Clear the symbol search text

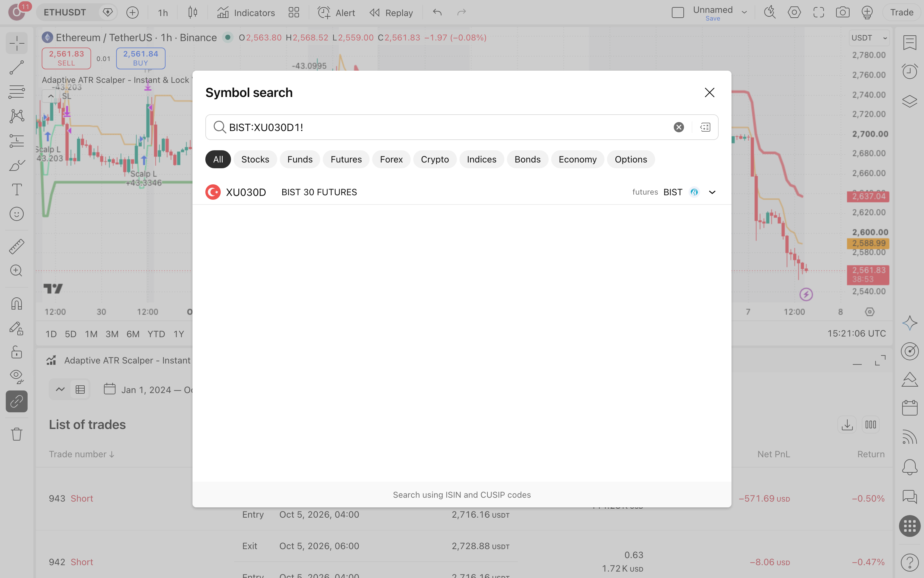(x=679, y=127)
